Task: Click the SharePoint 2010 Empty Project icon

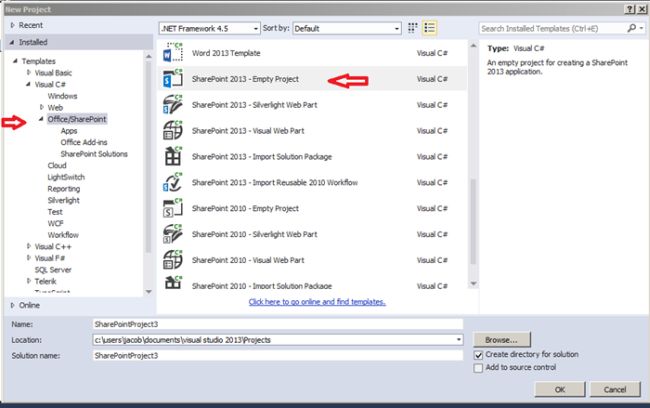Action: coord(173,208)
